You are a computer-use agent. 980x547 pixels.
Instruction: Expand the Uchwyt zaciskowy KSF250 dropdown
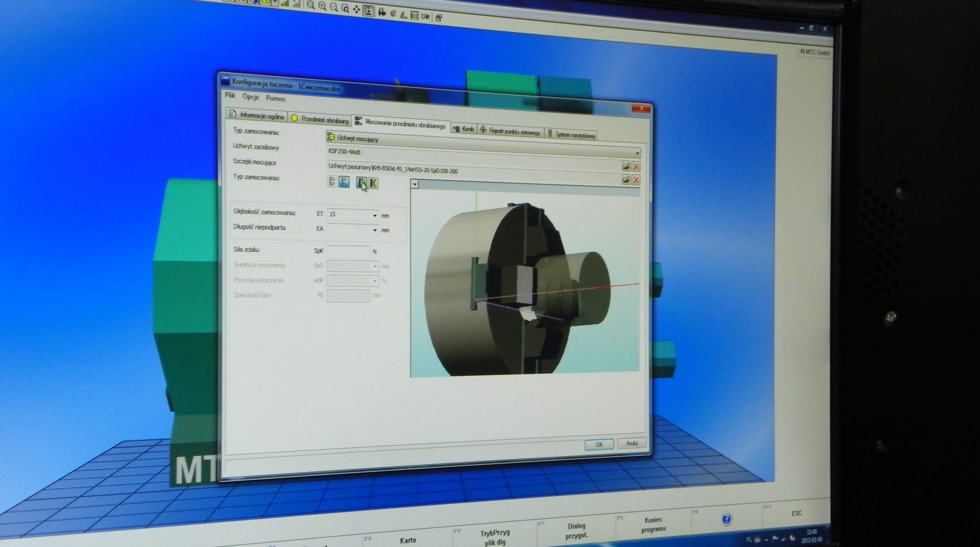[638, 153]
